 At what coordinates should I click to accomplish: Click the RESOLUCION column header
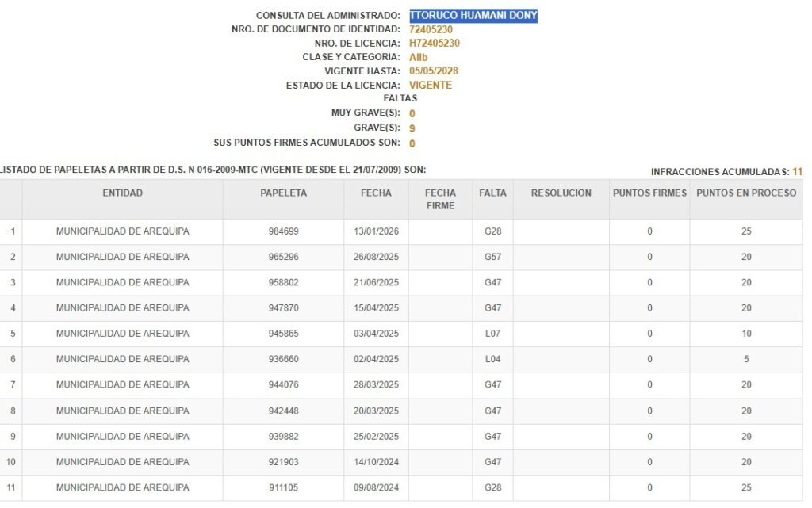(x=561, y=193)
